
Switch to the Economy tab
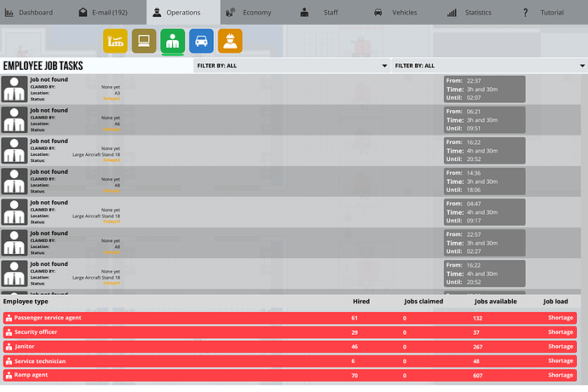257,13
